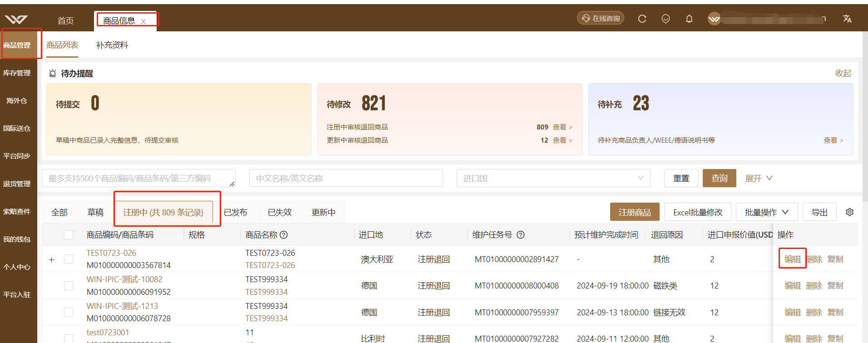Screen dimensions: 868x343
Task: Select the 已发布 status tab
Action: click(x=235, y=212)
